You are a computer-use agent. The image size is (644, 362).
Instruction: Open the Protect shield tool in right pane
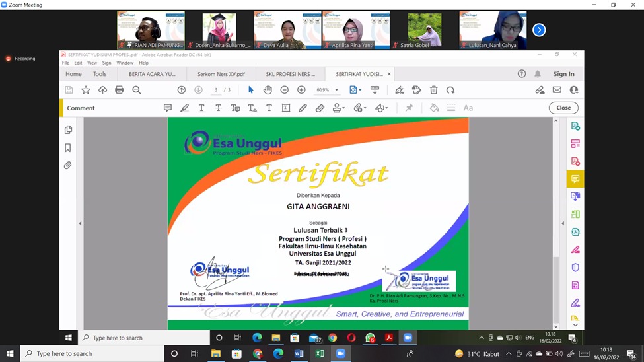[x=575, y=268]
